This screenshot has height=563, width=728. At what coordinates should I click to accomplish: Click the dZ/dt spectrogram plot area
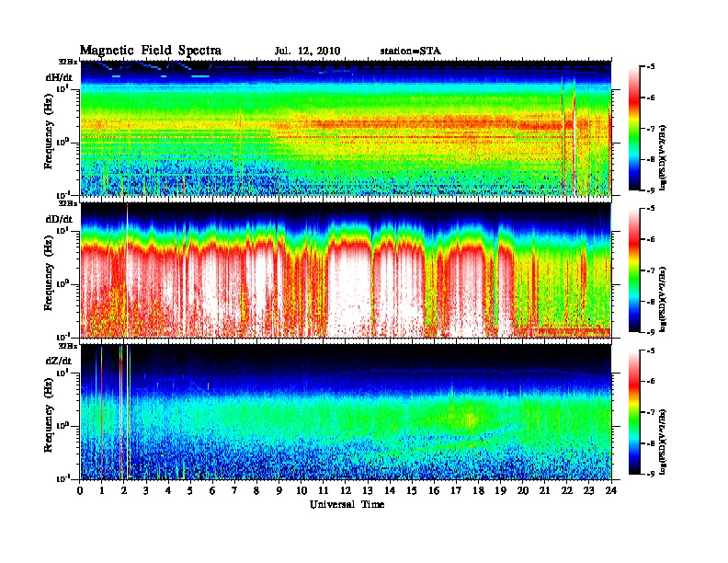[x=346, y=411]
